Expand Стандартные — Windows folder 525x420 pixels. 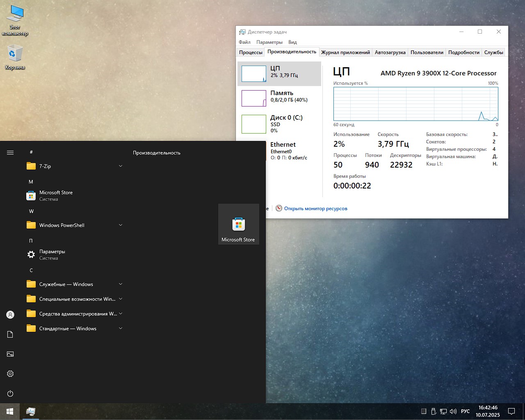(74, 328)
